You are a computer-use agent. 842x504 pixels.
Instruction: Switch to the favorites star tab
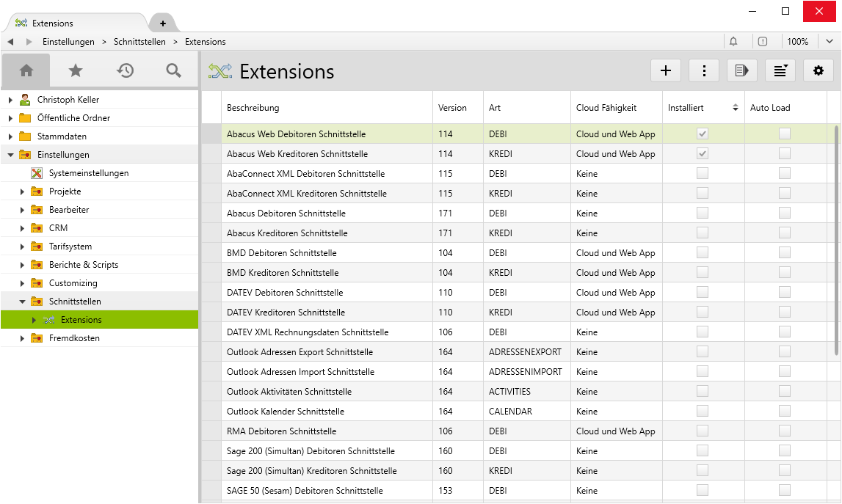76,70
